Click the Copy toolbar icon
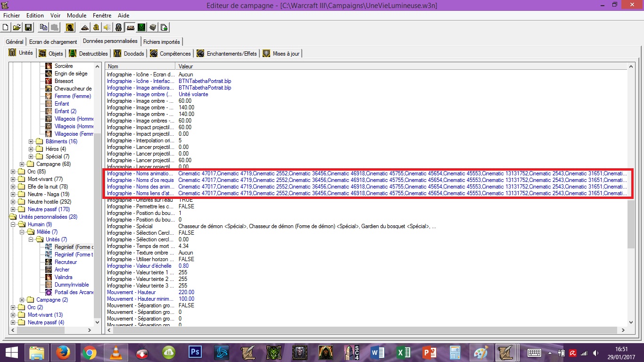Viewport: 644px width, 362px height. [44, 27]
